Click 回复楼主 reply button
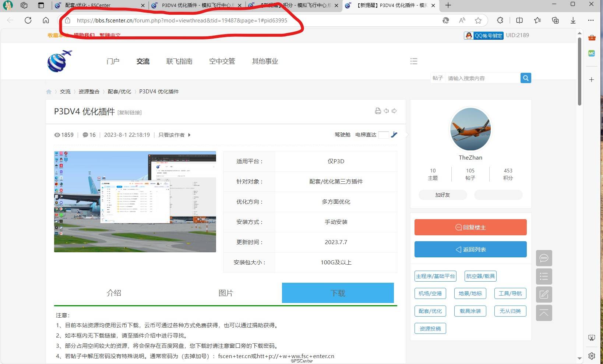603x364 pixels. click(x=470, y=227)
